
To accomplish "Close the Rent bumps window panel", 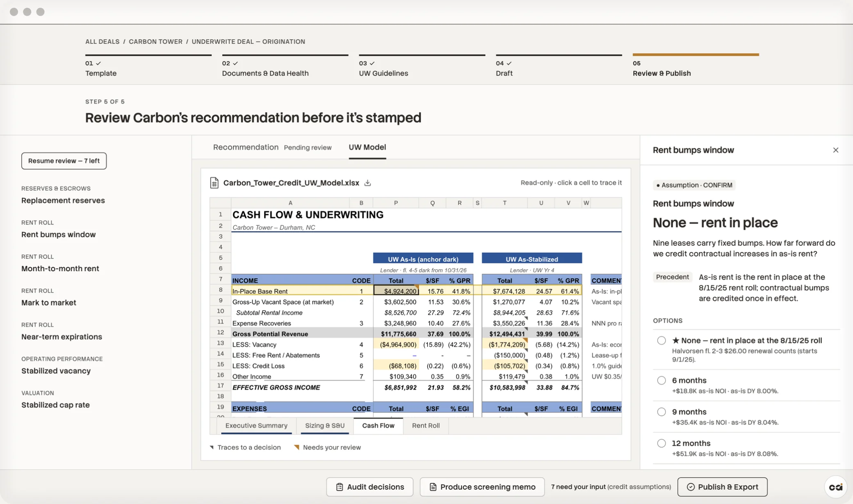I will (835, 150).
